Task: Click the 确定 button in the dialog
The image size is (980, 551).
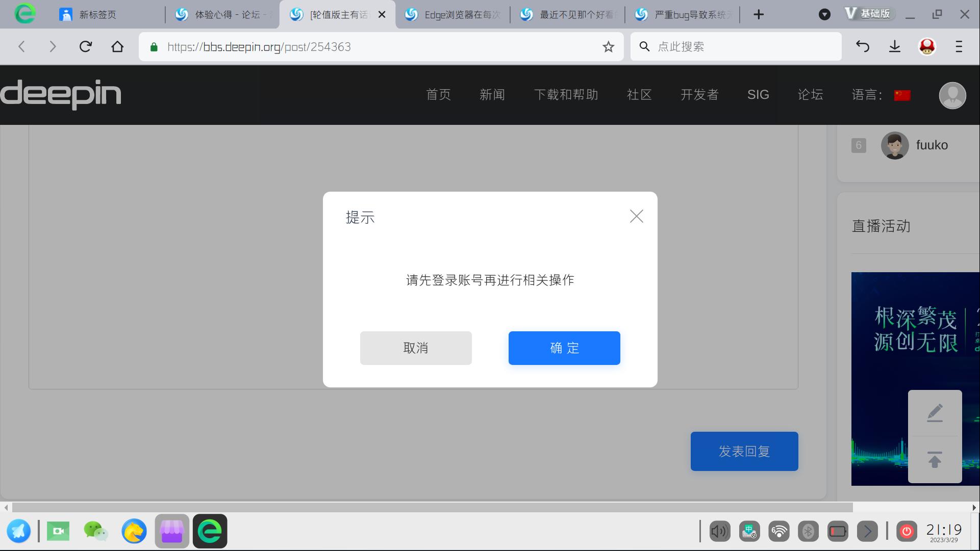Action: (564, 348)
